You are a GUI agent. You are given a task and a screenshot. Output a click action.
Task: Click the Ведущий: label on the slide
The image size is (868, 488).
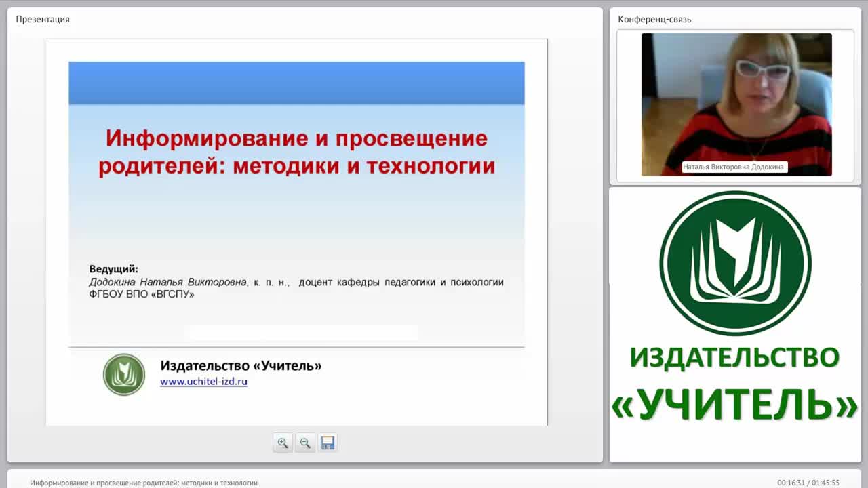(113, 269)
